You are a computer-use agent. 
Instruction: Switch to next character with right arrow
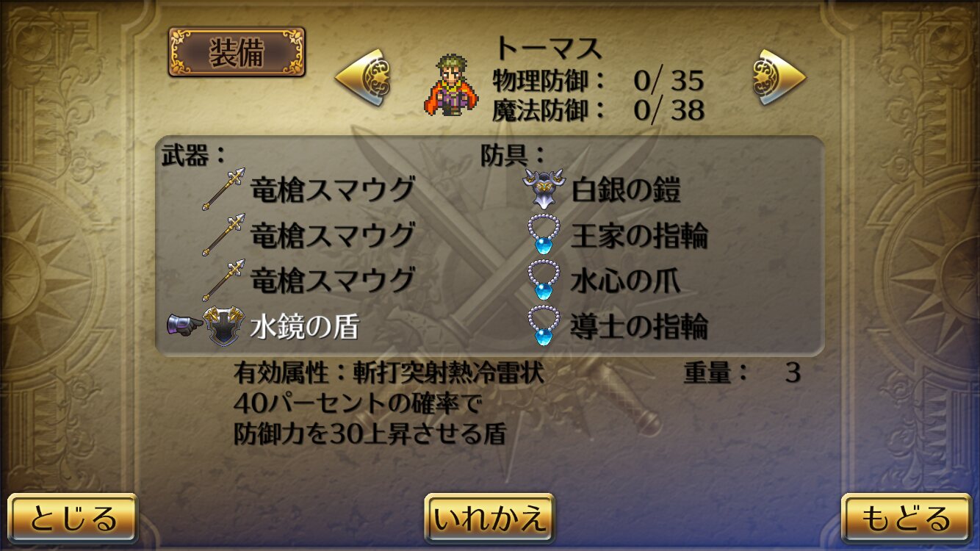(x=779, y=77)
